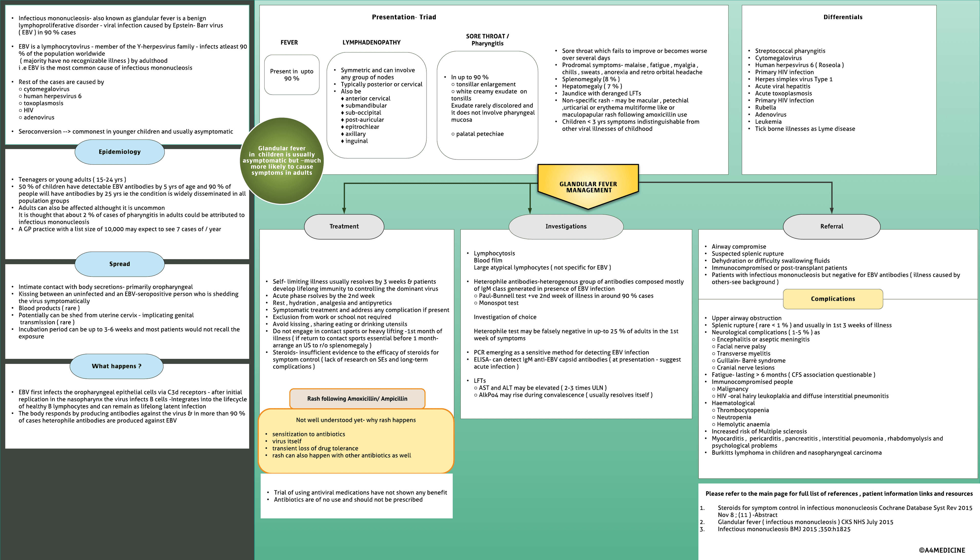Click the green Glandular fever circle
Screen dimensions: 980x560
coord(282,161)
